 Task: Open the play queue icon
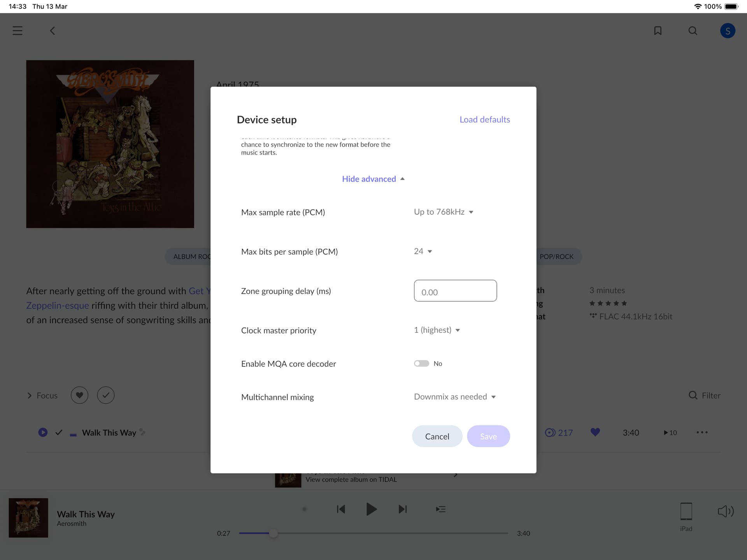(440, 509)
